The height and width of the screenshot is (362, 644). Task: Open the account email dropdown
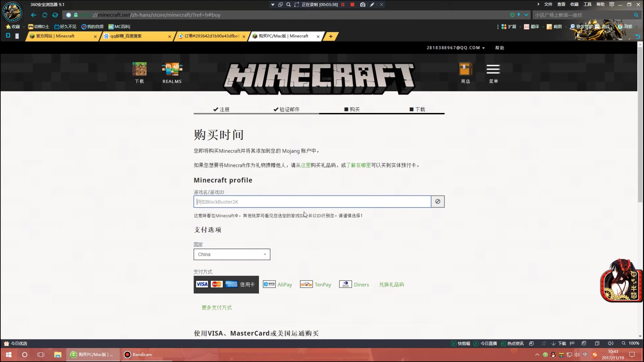point(455,48)
